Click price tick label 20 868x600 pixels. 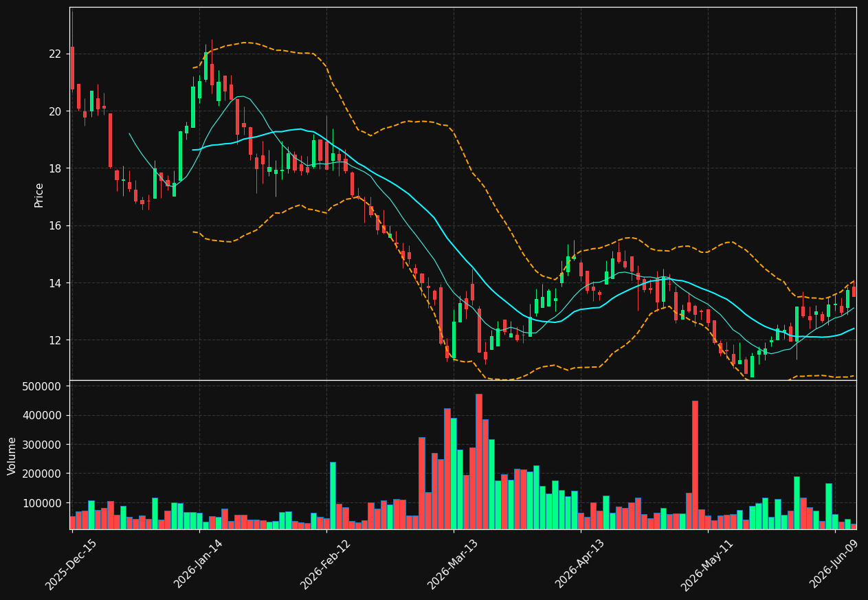55,111
